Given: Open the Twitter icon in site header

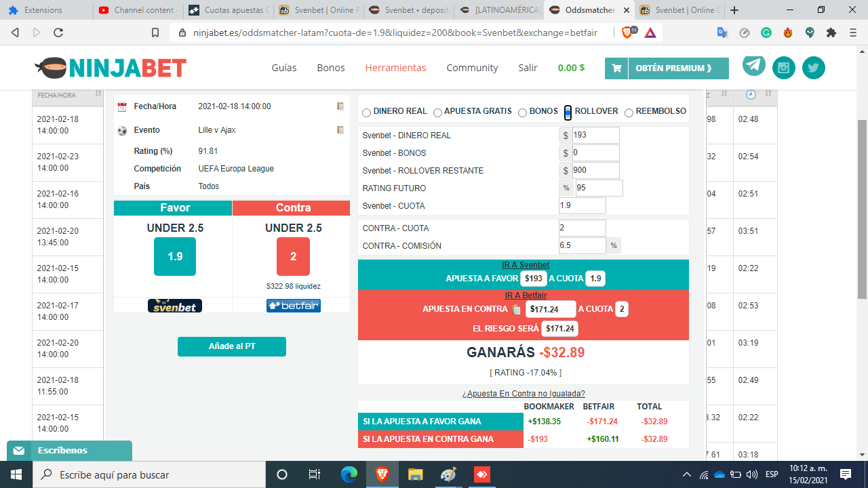Looking at the screenshot, I should click(814, 68).
